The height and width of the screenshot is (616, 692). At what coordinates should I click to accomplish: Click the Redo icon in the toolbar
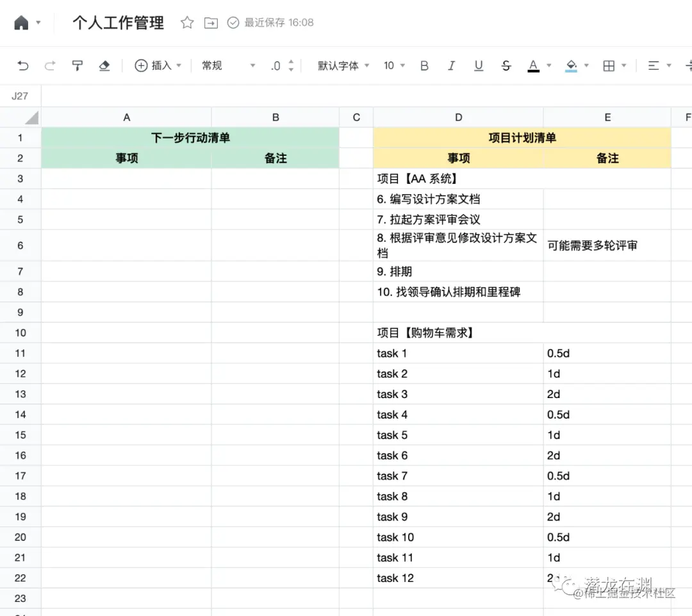coord(50,65)
